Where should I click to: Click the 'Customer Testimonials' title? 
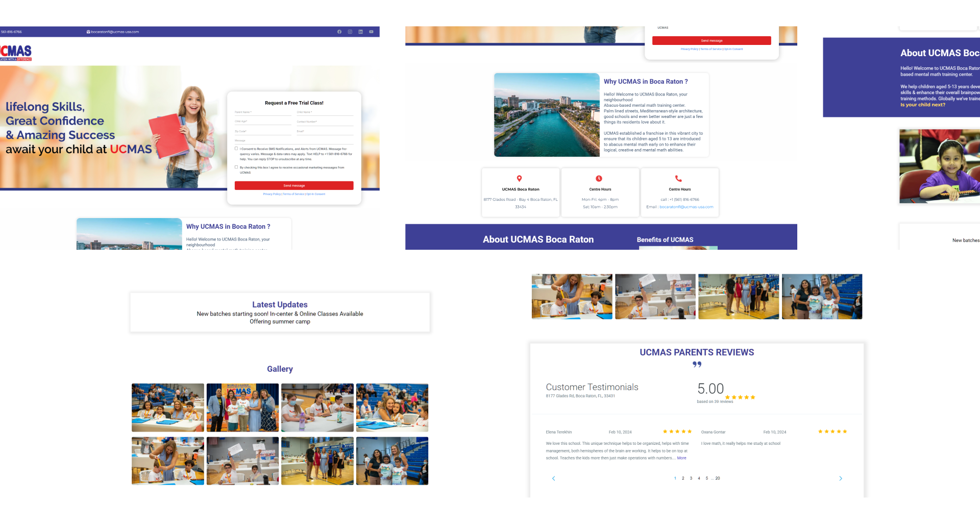tap(592, 387)
